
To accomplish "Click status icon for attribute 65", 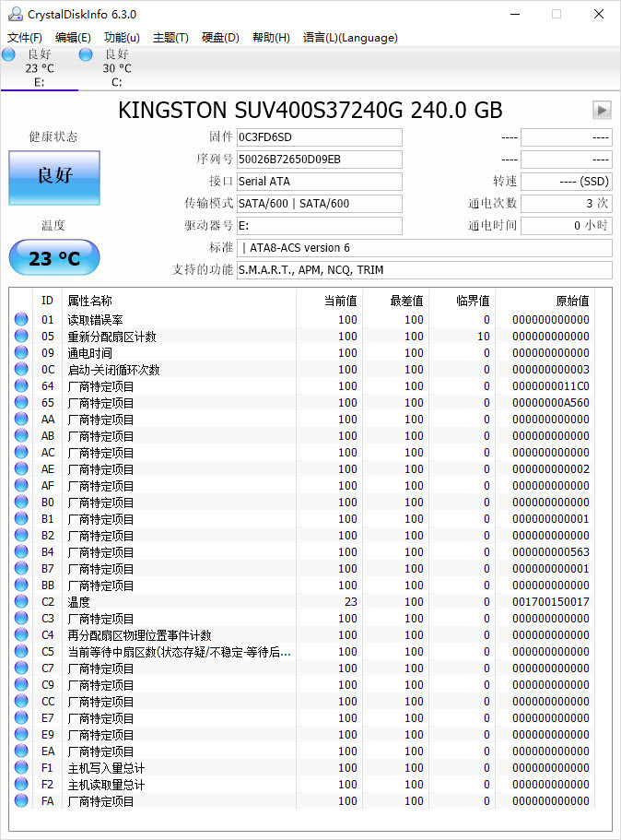I will (21, 402).
